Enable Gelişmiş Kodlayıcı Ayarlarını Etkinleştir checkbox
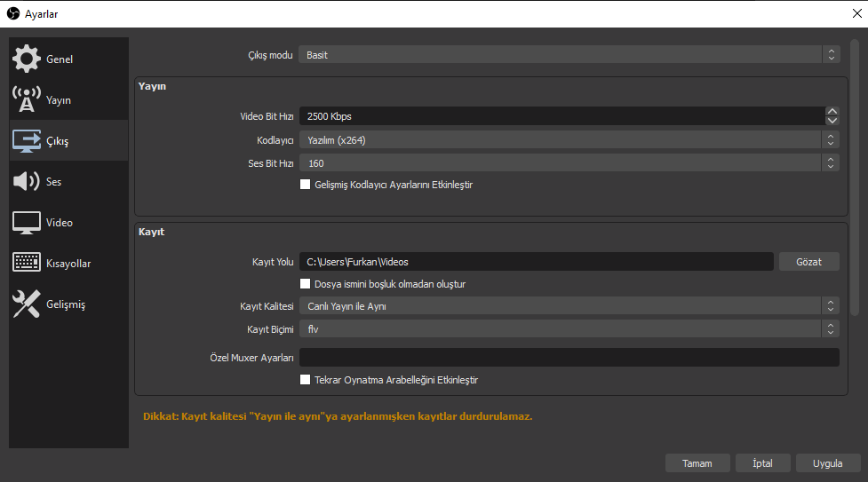 point(305,185)
